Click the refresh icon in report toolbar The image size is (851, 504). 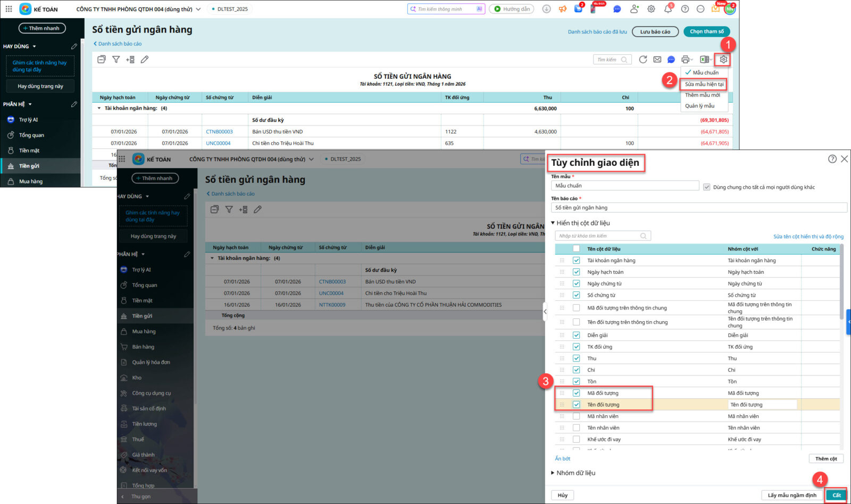[x=643, y=60]
